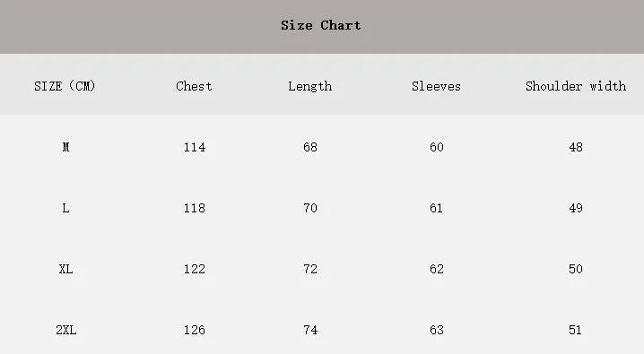This screenshot has width=644, height=354.
Task: Click the Chest column header
Action: pyautogui.click(x=194, y=86)
